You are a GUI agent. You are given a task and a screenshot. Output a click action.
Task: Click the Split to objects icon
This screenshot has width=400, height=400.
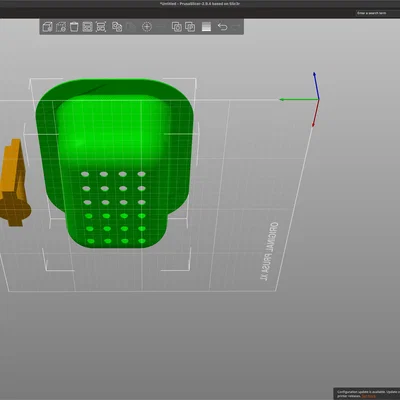pos(177,27)
